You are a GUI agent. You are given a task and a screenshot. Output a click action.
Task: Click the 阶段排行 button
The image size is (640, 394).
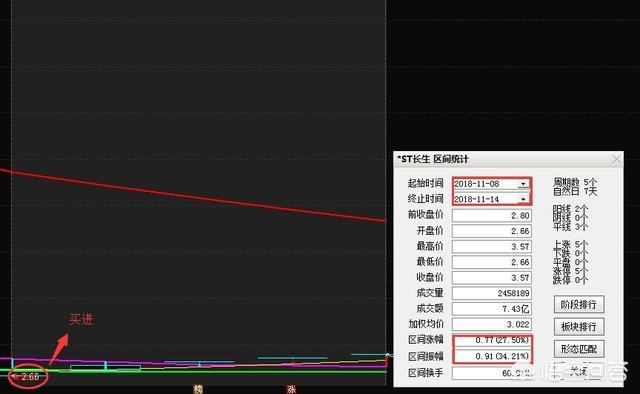(x=579, y=305)
